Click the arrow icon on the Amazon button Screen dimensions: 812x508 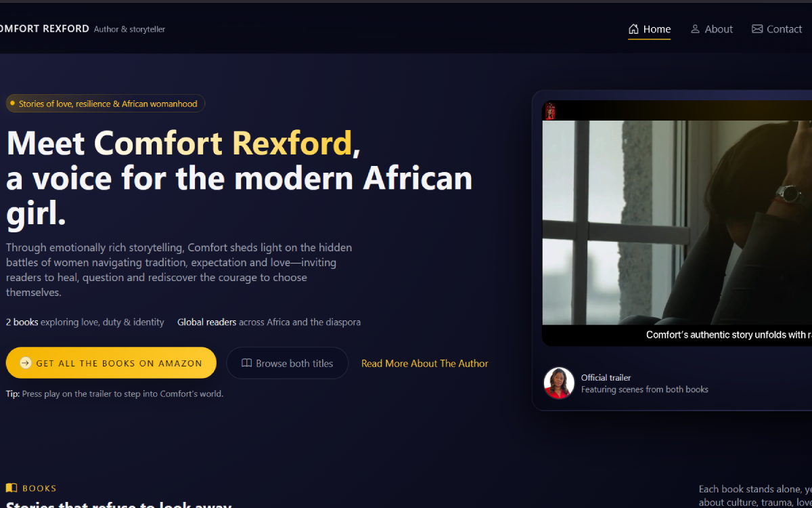[x=25, y=363]
